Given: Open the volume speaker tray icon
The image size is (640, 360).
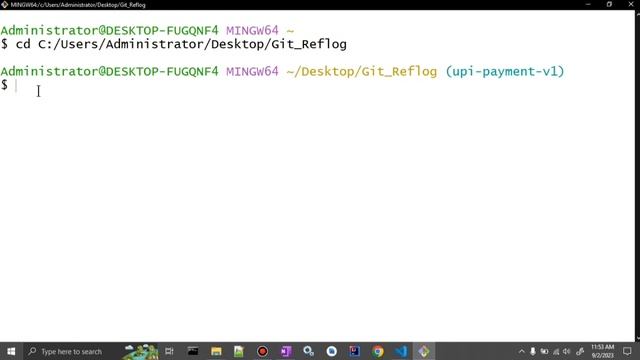Looking at the screenshot, I should pos(567,351).
